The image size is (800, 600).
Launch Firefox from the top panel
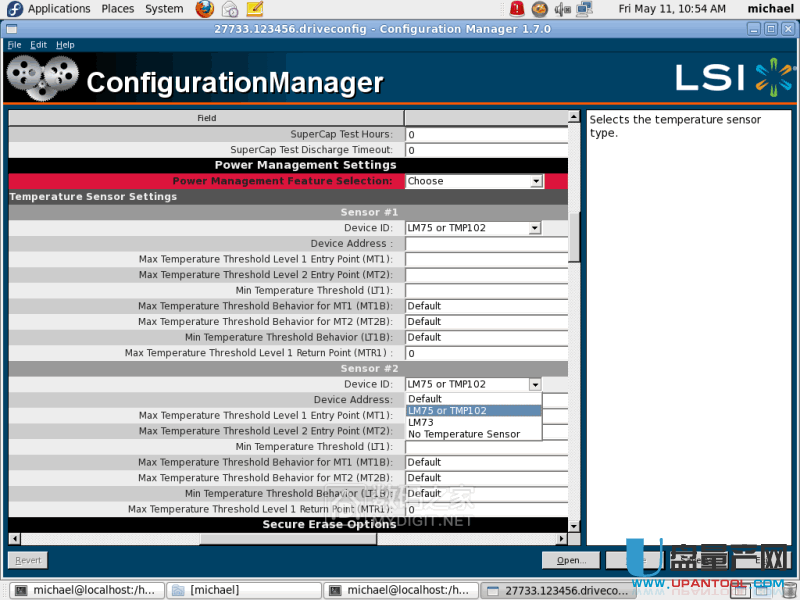pyautogui.click(x=205, y=9)
